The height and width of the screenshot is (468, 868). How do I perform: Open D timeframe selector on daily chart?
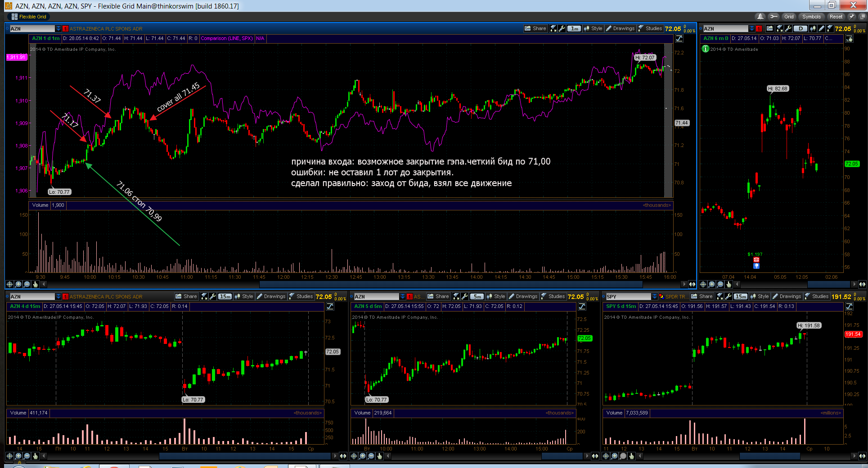pyautogui.click(x=801, y=28)
